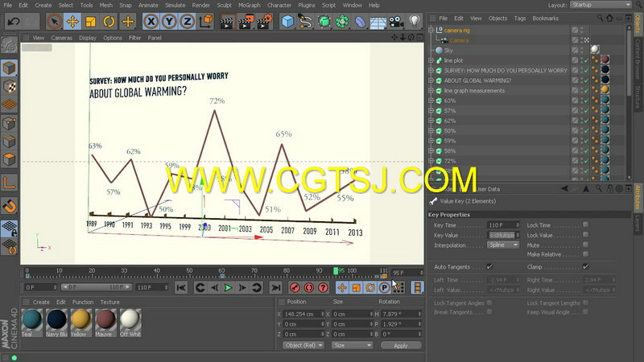Click the Record Active Objects button
The width and height of the screenshot is (644, 362).
pos(295,287)
